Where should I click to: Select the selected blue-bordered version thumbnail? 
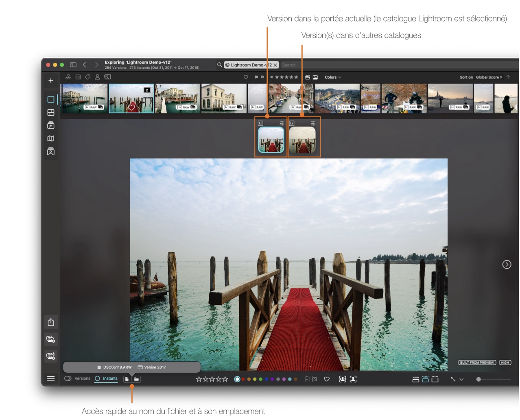click(271, 140)
